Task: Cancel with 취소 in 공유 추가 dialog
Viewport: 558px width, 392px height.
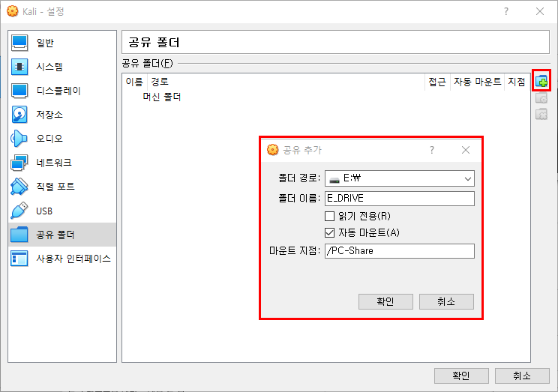Action: click(446, 301)
